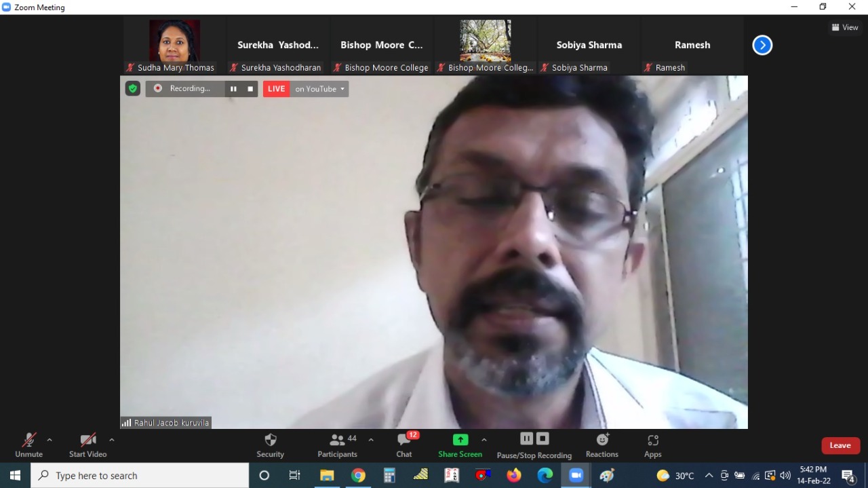Open File Explorer from taskbar
This screenshot has height=488, width=868.
pyautogui.click(x=327, y=475)
